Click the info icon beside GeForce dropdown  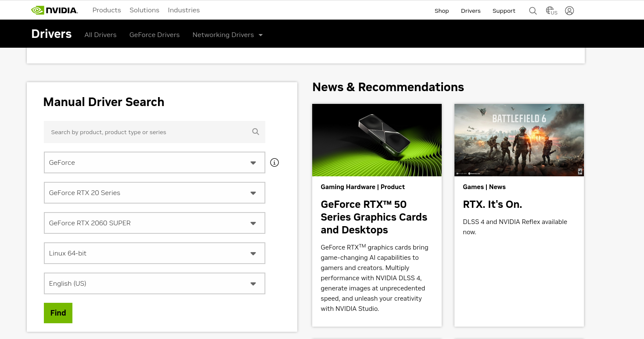[x=275, y=162]
